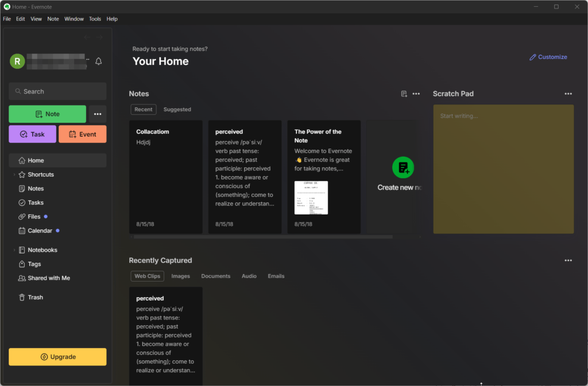
Task: Click the receipt image thumbnail in the note card
Action: [x=311, y=198]
